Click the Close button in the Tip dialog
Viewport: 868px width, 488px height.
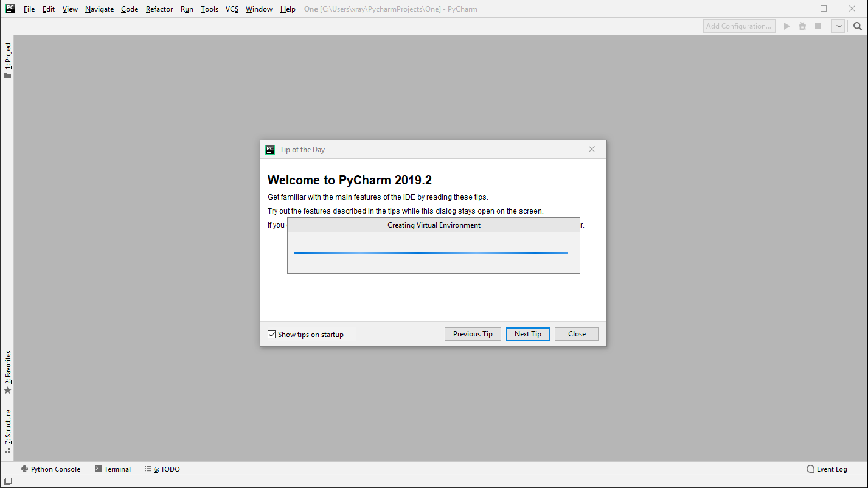pyautogui.click(x=577, y=334)
